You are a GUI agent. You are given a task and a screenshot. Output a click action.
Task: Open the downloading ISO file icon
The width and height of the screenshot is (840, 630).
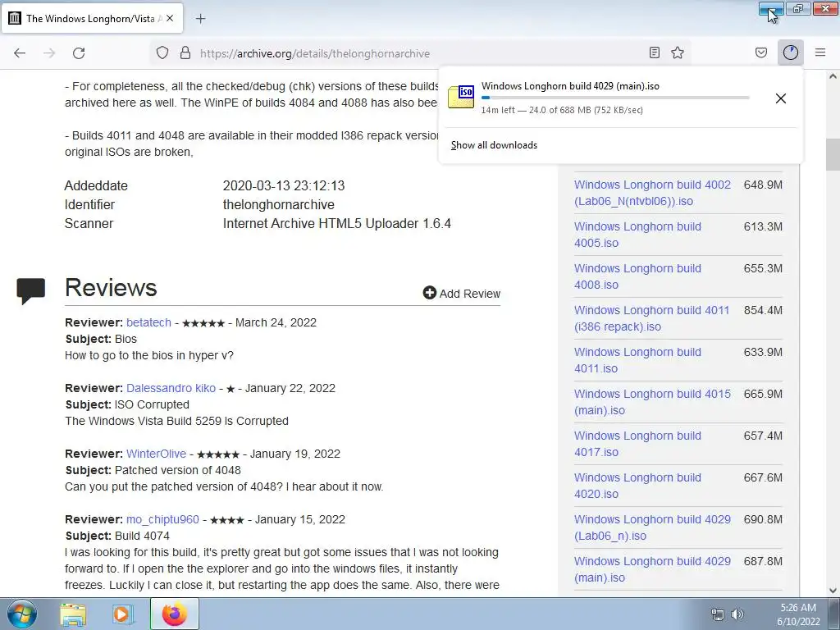pos(461,97)
